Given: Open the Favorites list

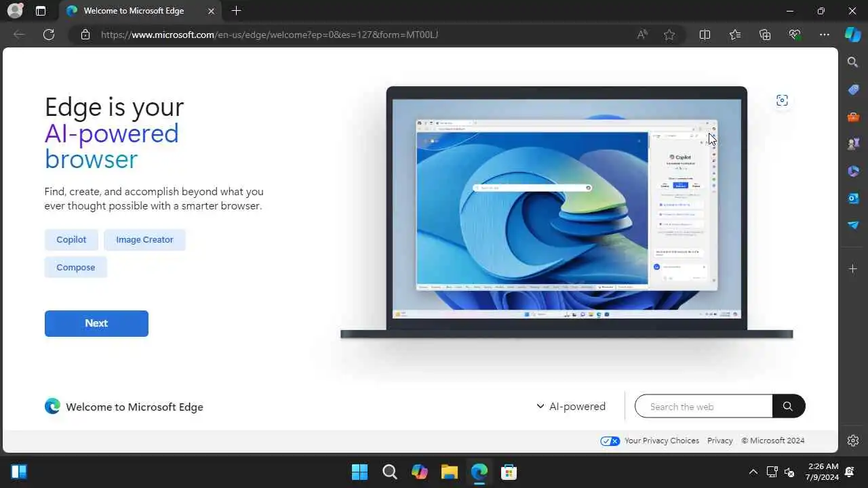Looking at the screenshot, I should (735, 35).
